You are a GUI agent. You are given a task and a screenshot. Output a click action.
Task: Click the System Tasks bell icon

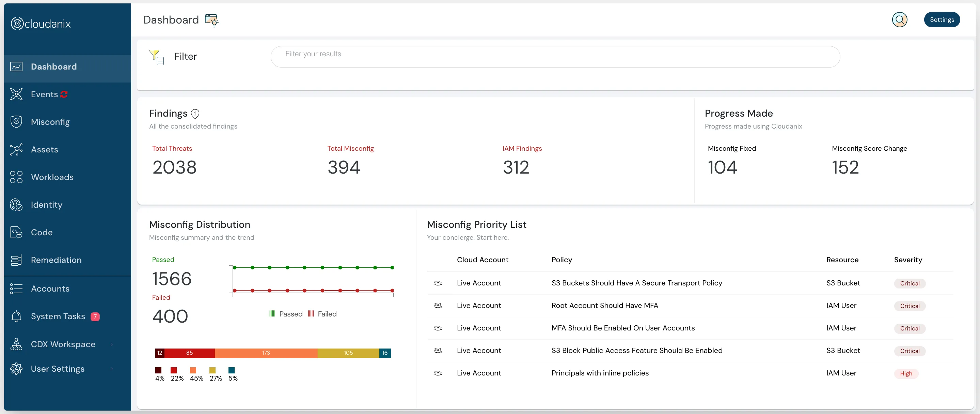(x=16, y=316)
